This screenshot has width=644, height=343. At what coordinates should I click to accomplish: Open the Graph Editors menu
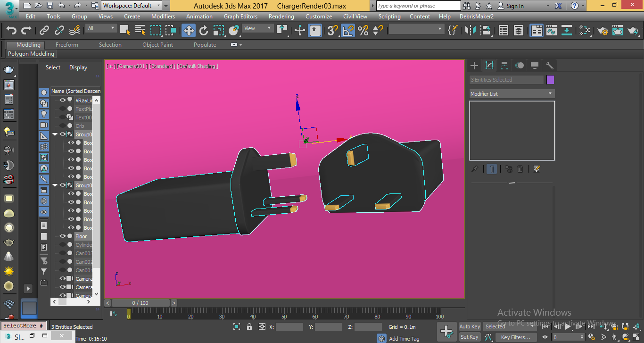point(240,16)
